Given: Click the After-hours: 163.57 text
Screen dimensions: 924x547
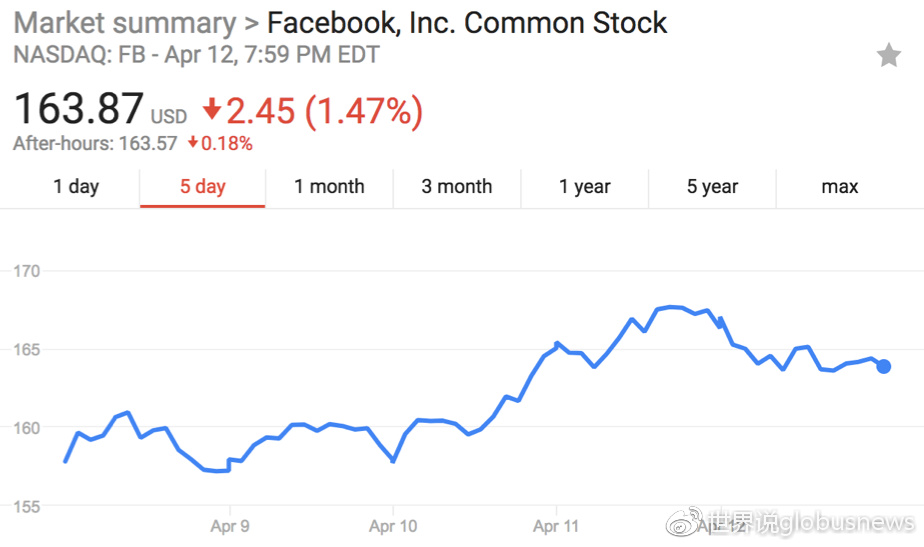Looking at the screenshot, I should tap(95, 143).
